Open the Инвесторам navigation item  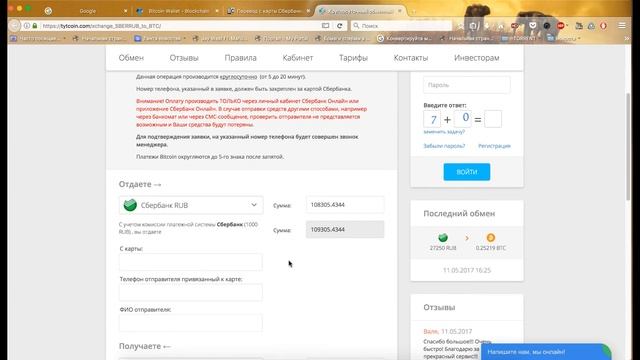pyautogui.click(x=477, y=58)
